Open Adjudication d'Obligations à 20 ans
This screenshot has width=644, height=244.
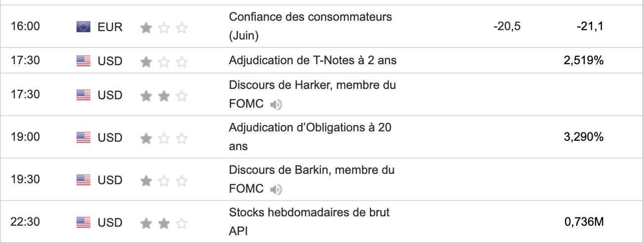coord(310,128)
